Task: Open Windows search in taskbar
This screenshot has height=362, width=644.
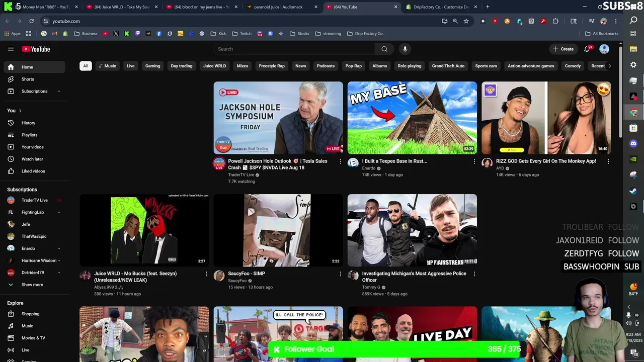Action: [x=633, y=21]
